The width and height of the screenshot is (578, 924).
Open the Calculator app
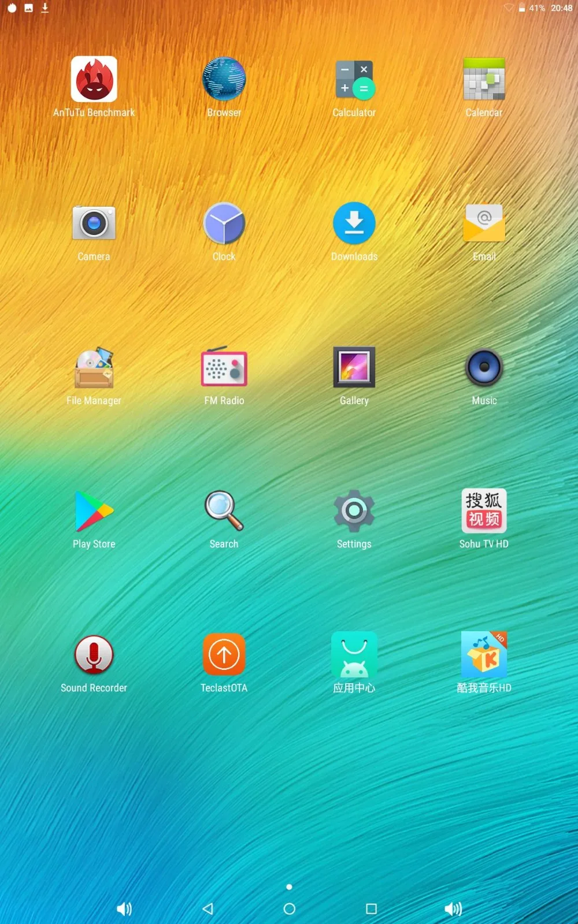point(354,79)
